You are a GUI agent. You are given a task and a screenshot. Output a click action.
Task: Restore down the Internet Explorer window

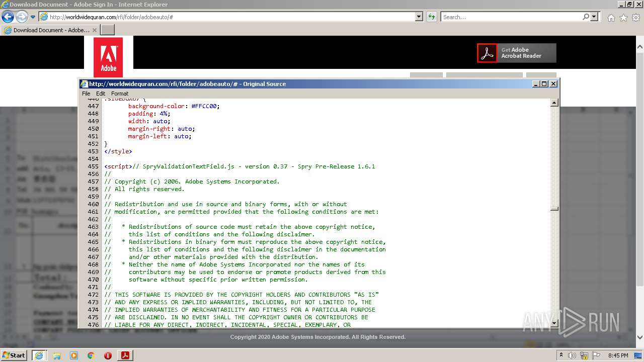coord(629,5)
